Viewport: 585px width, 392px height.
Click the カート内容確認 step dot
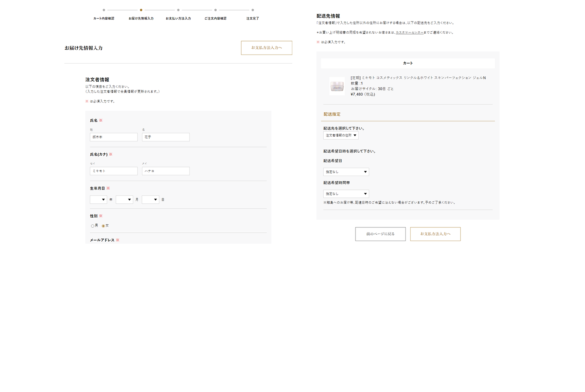104,10
